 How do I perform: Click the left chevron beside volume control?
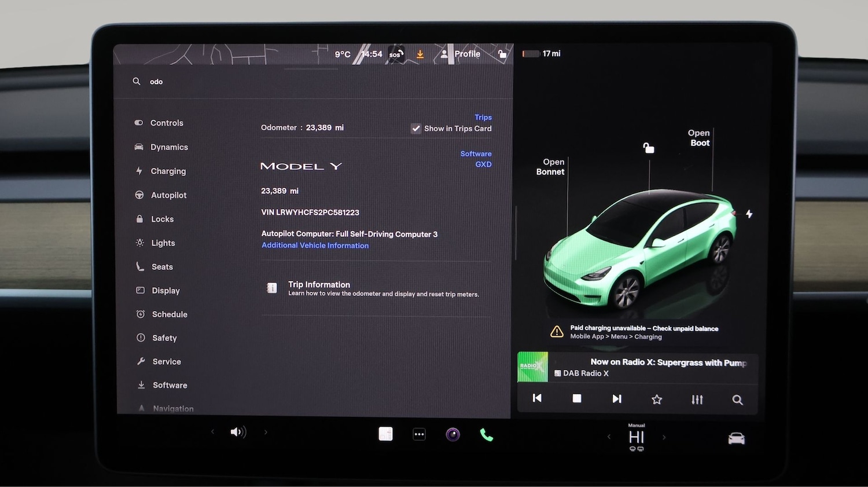tap(212, 431)
